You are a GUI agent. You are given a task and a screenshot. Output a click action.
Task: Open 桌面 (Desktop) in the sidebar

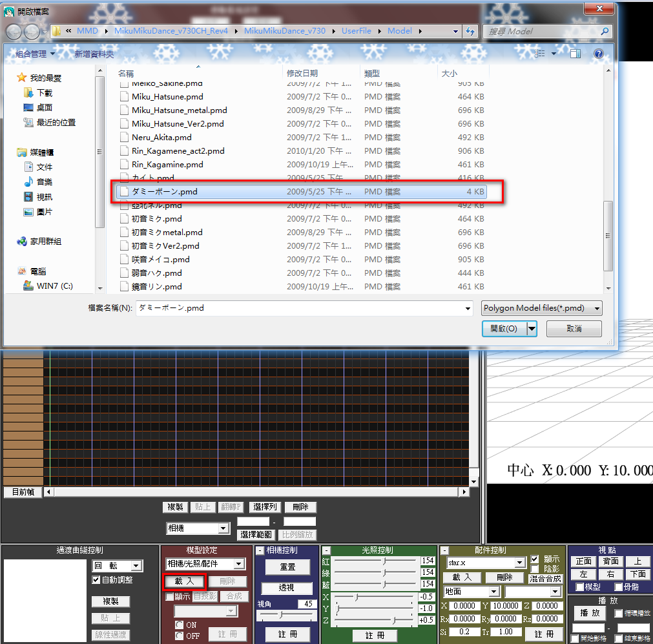[x=38, y=107]
